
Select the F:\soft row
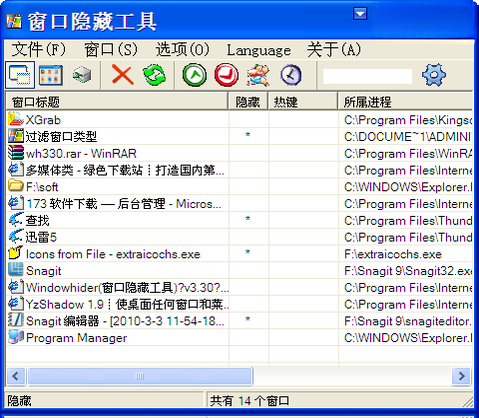pyautogui.click(x=239, y=187)
